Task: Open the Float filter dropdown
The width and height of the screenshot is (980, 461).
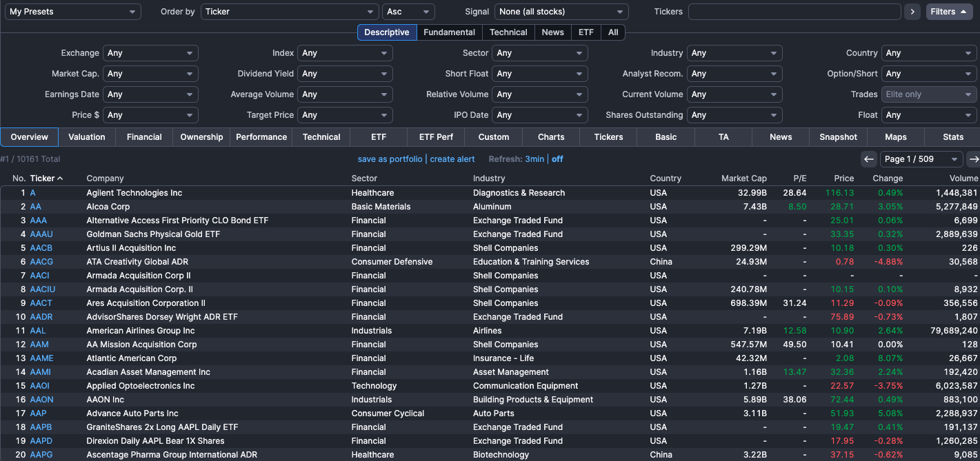Action: pos(929,115)
